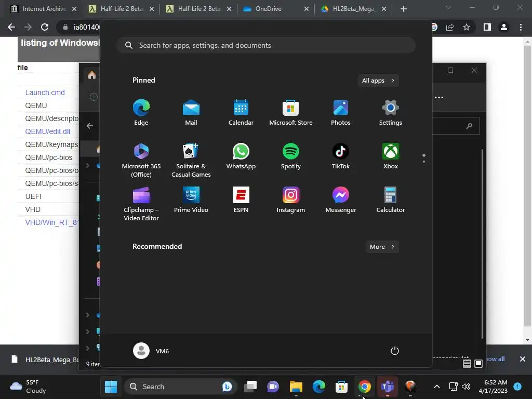Screen dimensions: 532x399
Task: Click the taskbar Search box
Action: (x=180, y=387)
